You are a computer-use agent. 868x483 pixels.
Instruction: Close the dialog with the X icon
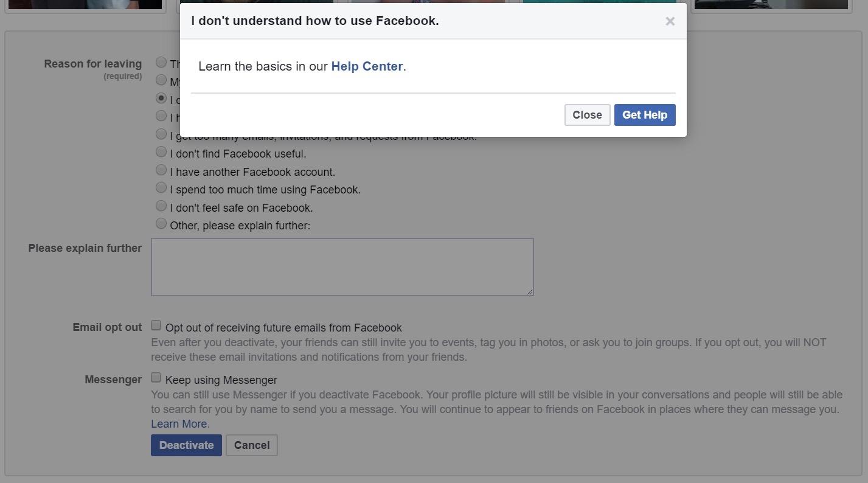pyautogui.click(x=670, y=21)
